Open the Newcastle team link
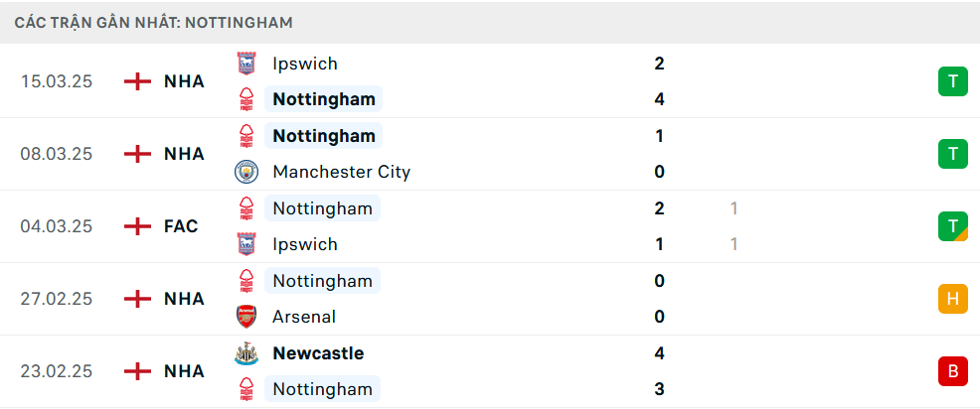Screen dimensions: 980x409 point(318,353)
